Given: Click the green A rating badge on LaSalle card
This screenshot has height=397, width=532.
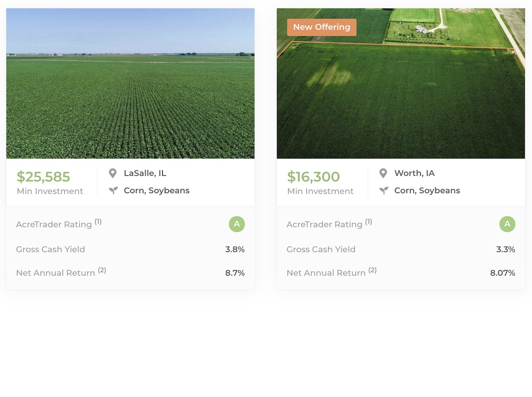Looking at the screenshot, I should coord(237,224).
